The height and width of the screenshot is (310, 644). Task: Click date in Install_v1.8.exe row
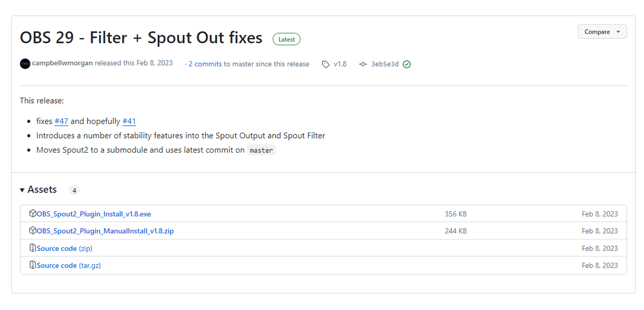tap(599, 214)
